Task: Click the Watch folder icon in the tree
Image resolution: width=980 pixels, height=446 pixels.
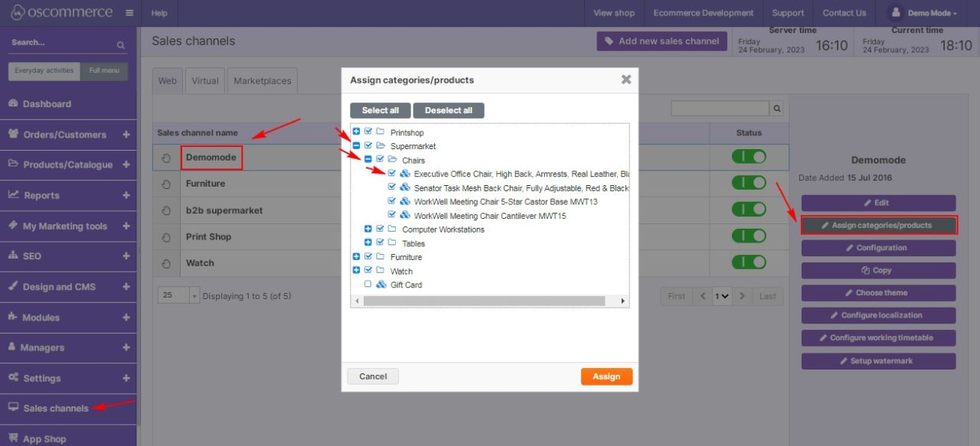Action: pyautogui.click(x=381, y=270)
